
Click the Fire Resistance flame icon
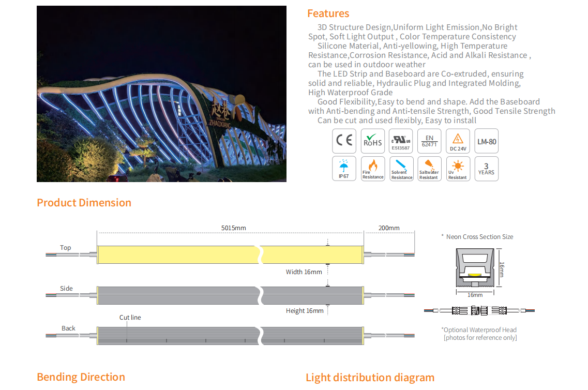point(372,169)
